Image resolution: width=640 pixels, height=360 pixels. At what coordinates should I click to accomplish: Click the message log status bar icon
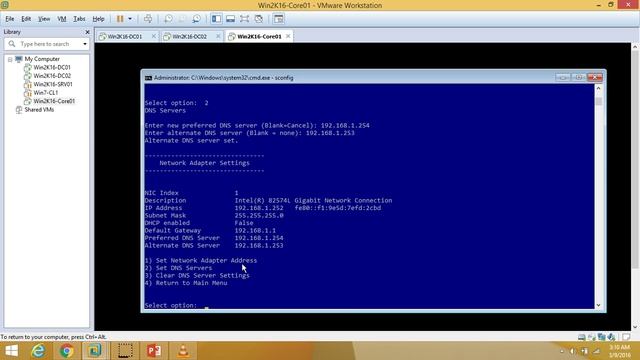[626, 337]
